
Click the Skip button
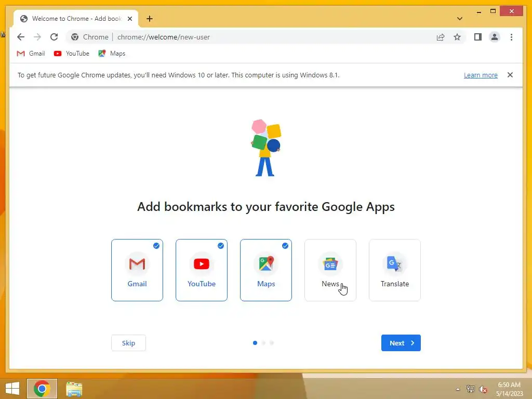pyautogui.click(x=129, y=343)
